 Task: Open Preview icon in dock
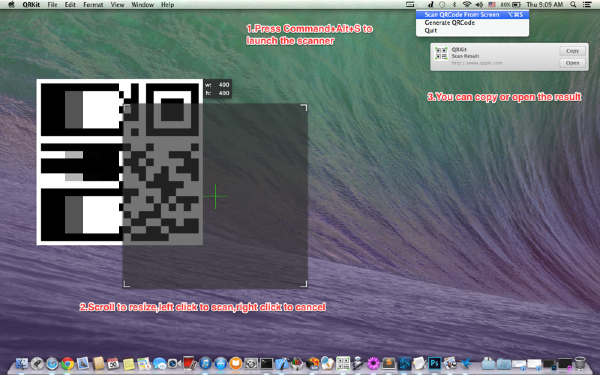click(450, 363)
